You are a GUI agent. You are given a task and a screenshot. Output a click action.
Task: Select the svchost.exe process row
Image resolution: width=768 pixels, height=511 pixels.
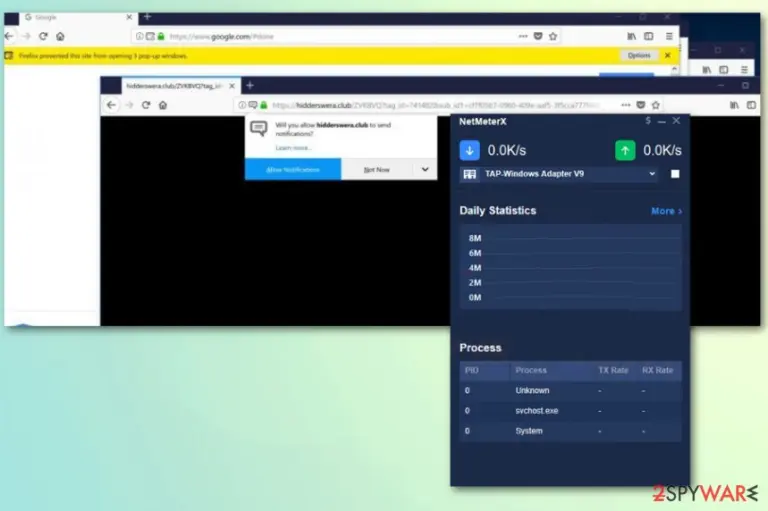click(570, 411)
